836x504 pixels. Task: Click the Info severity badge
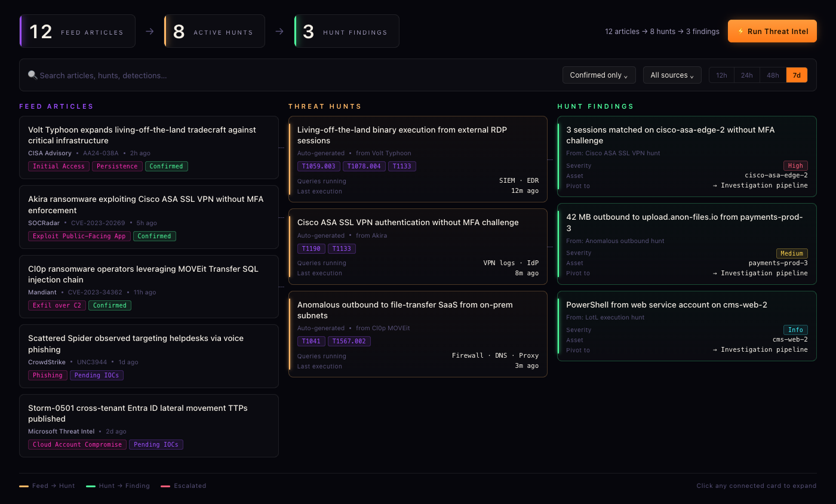click(x=795, y=330)
